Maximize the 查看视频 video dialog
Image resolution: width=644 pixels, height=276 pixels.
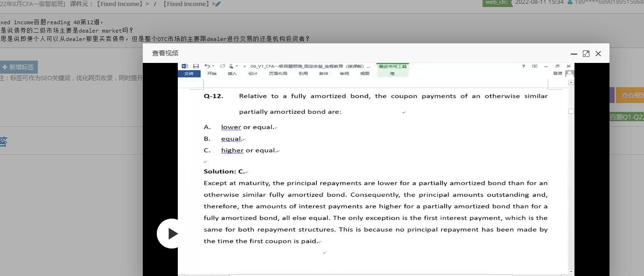click(586, 54)
